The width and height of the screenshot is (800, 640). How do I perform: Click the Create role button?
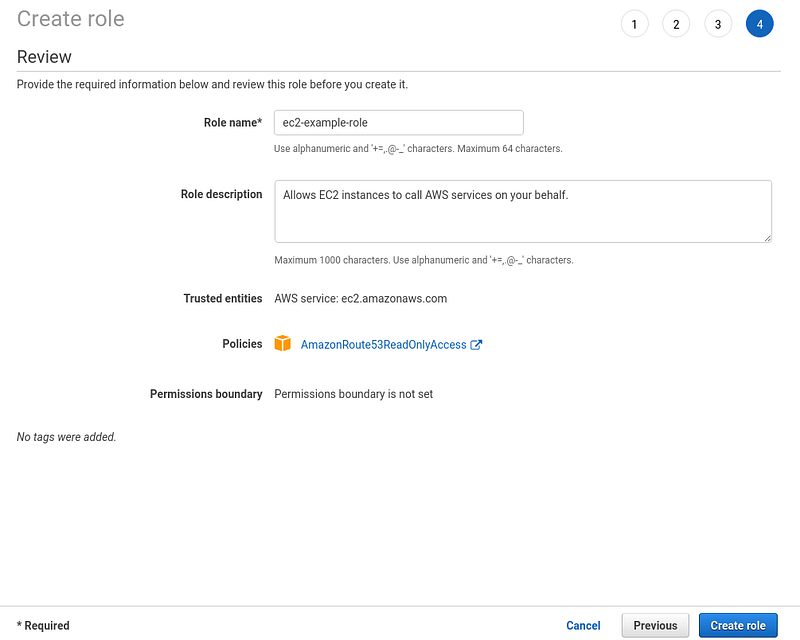pyautogui.click(x=738, y=626)
